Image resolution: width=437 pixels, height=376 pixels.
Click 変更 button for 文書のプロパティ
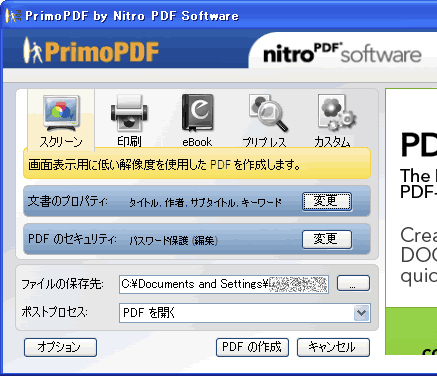[x=327, y=201]
